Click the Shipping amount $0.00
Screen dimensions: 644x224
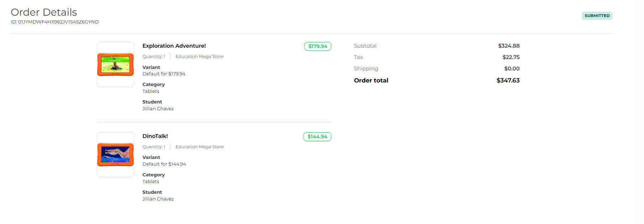click(x=512, y=69)
